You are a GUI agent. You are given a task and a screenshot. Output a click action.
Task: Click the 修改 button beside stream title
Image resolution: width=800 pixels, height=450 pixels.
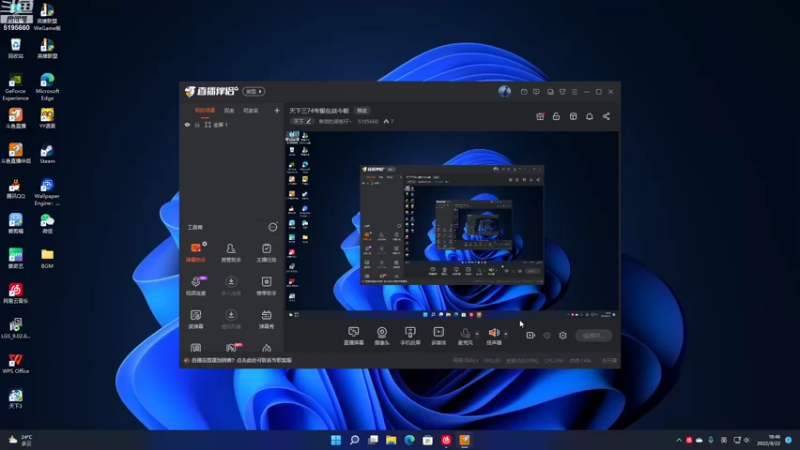362,110
